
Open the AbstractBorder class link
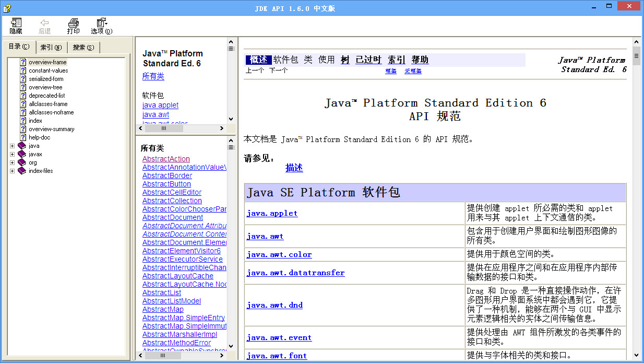coord(167,175)
